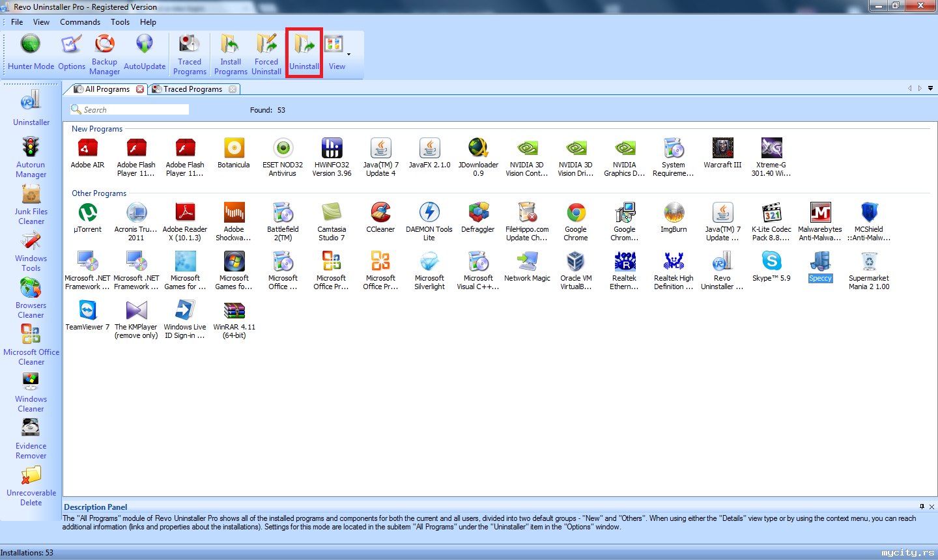This screenshot has width=938, height=560.
Task: Switch to the Traced Programs tab
Action: 192,89
